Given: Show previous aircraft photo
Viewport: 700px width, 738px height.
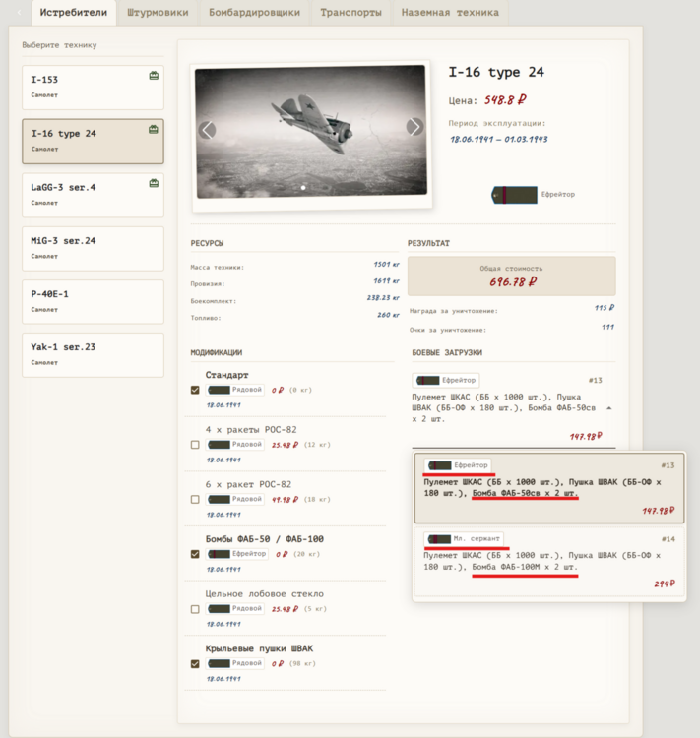Looking at the screenshot, I should 208,130.
